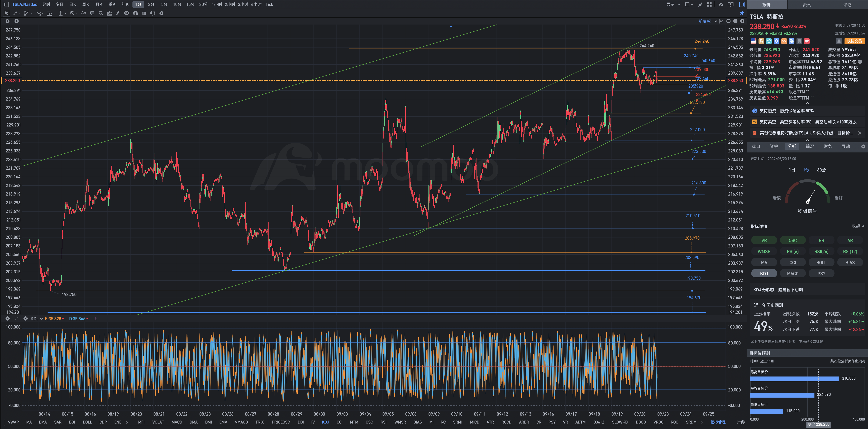Switch to Tick chart view
The height and width of the screenshot is (429, 868).
(269, 4)
